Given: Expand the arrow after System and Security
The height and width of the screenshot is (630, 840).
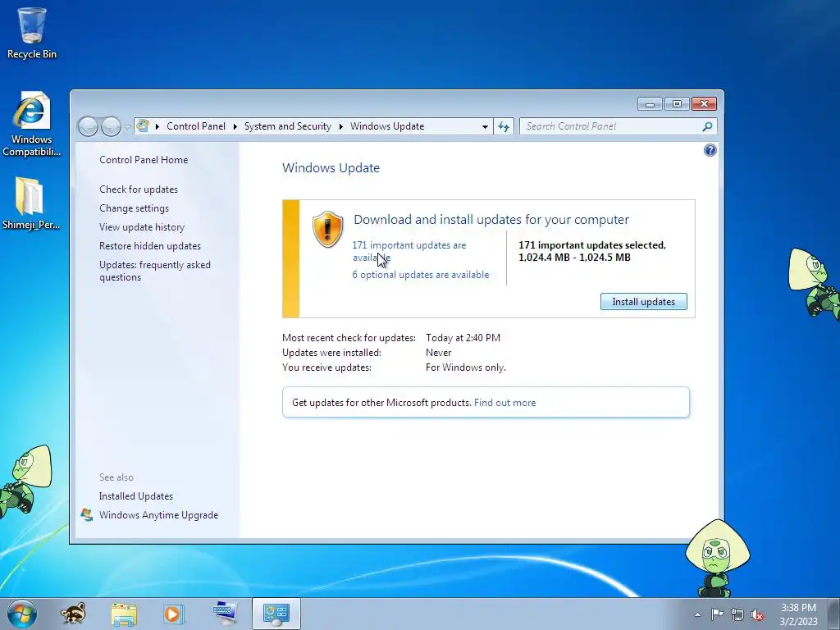Looking at the screenshot, I should click(x=340, y=126).
